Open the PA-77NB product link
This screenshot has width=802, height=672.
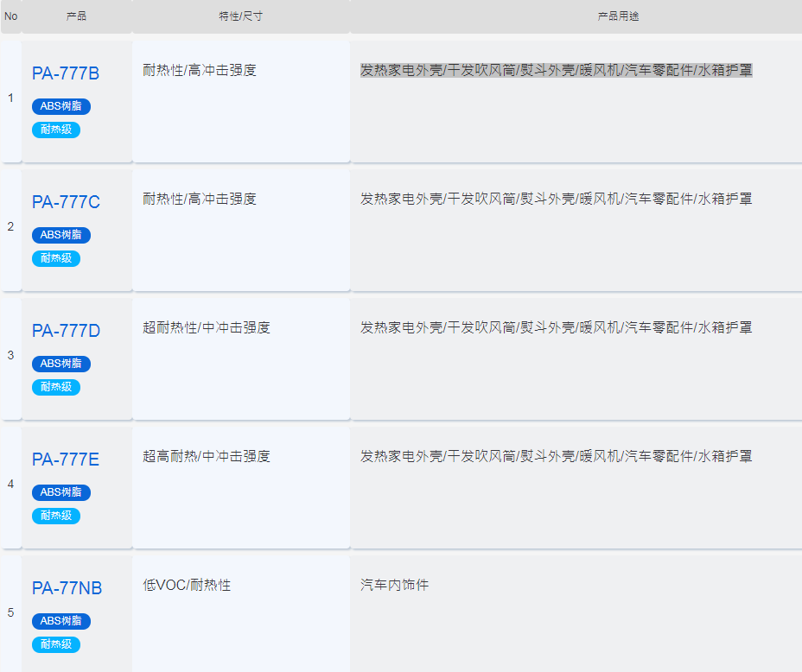click(67, 588)
